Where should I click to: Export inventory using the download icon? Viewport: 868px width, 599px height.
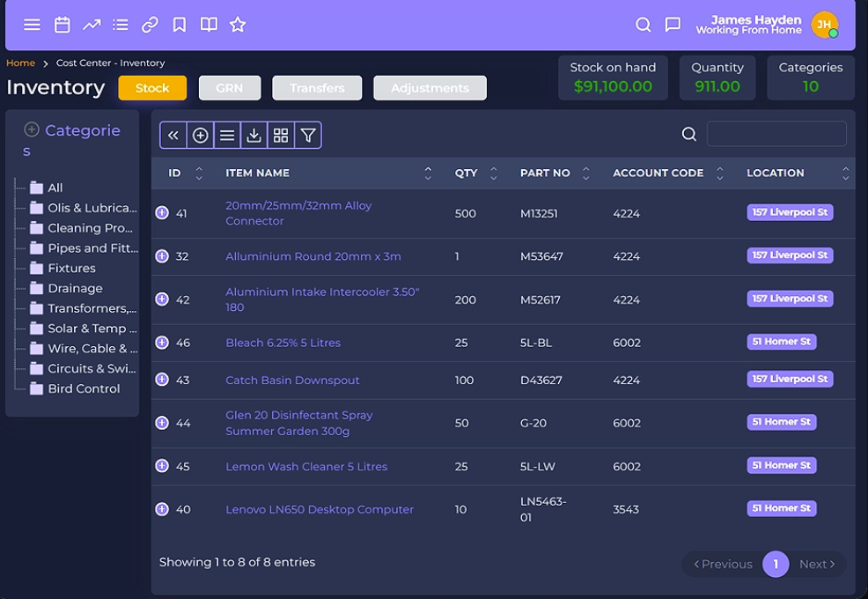[254, 134]
